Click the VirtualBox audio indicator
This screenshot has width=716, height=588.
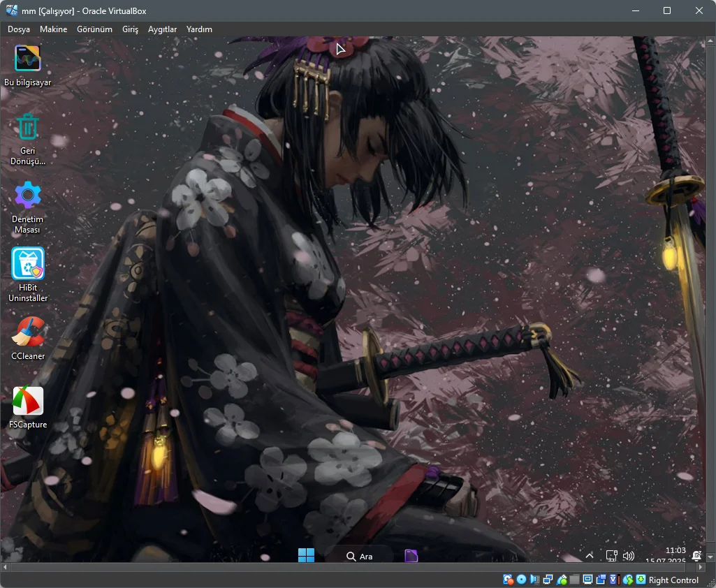tap(534, 580)
